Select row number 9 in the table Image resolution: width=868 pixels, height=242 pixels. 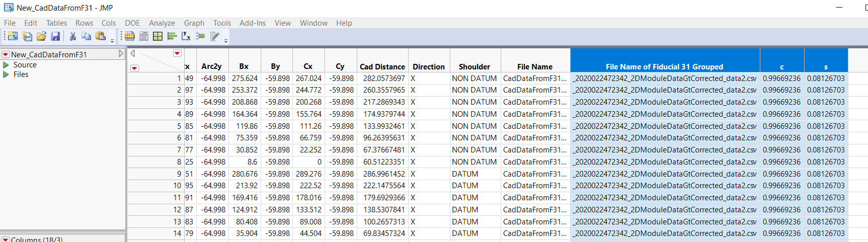pyautogui.click(x=179, y=174)
